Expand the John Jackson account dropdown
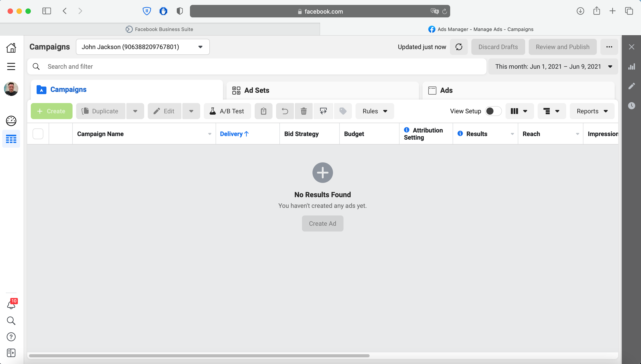 click(x=143, y=47)
